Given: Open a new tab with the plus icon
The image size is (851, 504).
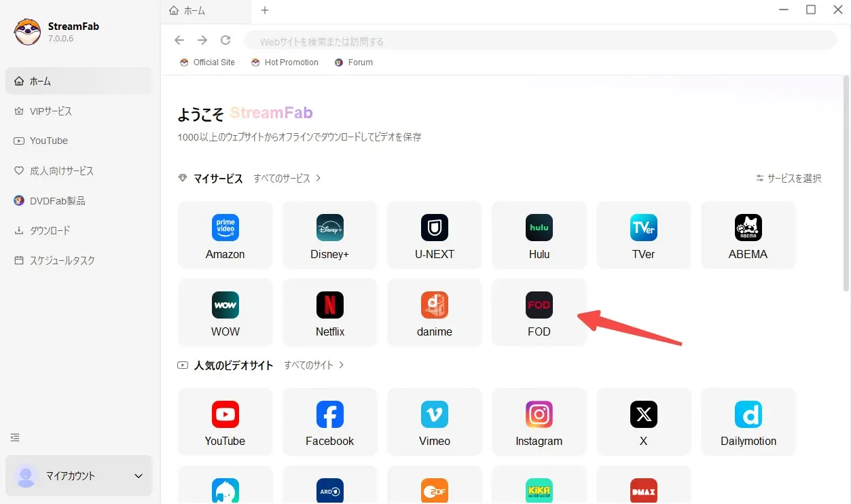Looking at the screenshot, I should pyautogui.click(x=265, y=10).
